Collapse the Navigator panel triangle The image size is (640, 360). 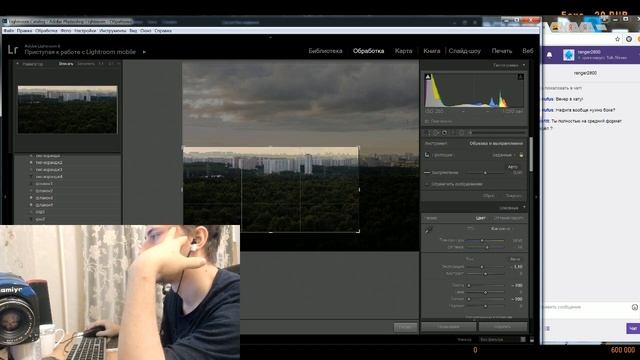tap(17, 64)
